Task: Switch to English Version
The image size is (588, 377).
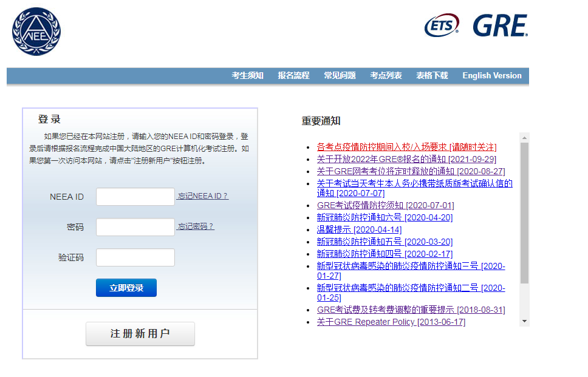Action: (491, 76)
